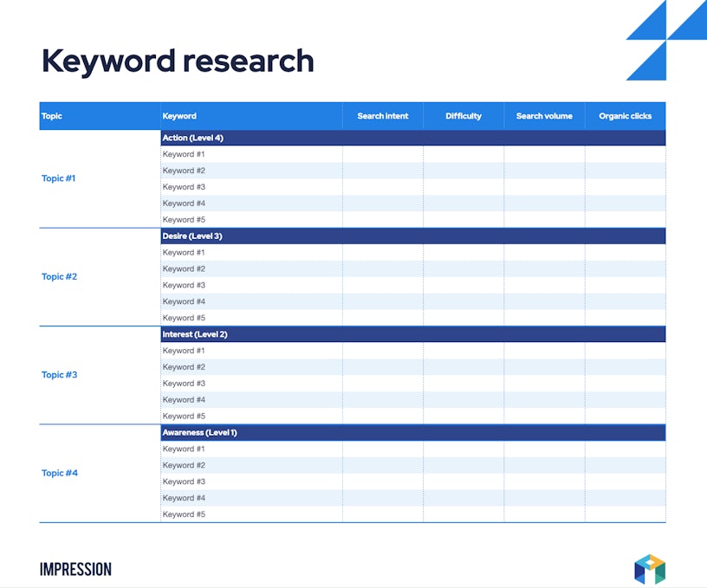The height and width of the screenshot is (588, 707).
Task: Click the Awareness (Level 1) section row
Action: (x=199, y=432)
